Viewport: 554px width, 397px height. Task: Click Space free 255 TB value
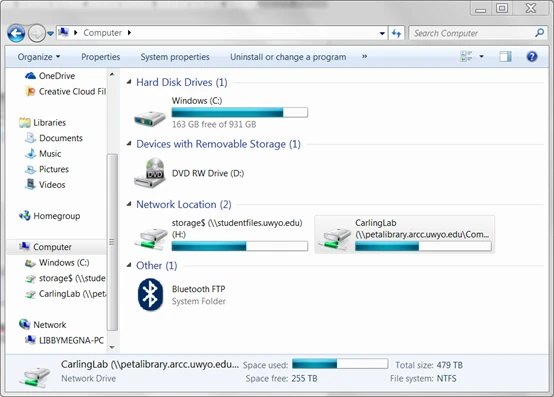pos(304,378)
